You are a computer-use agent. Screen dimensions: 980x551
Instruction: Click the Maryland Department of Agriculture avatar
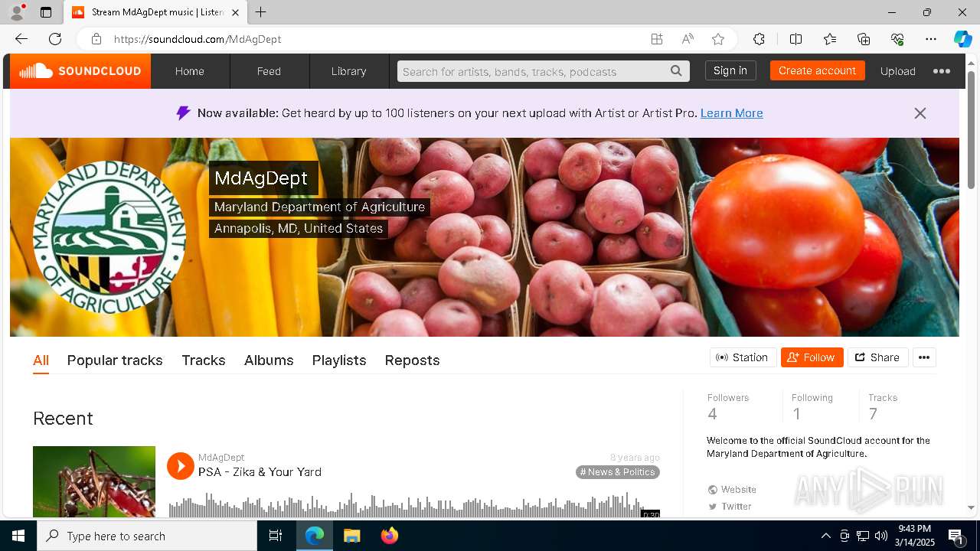pyautogui.click(x=109, y=237)
